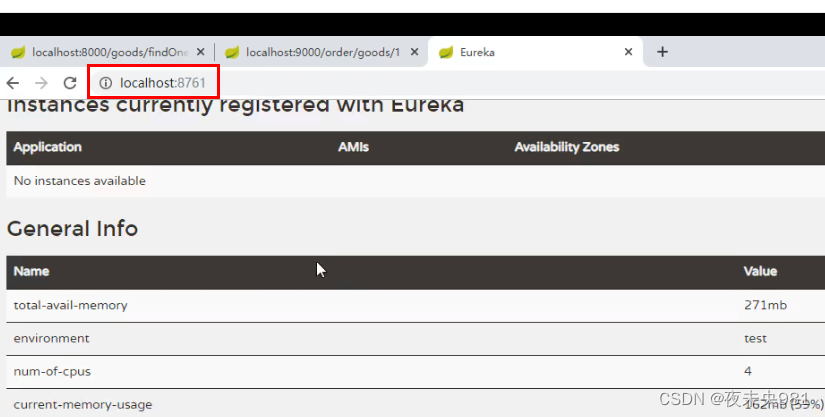Switch to the localhost:8000/goods/findOne tab
This screenshot has height=417, width=825.
click(107, 52)
